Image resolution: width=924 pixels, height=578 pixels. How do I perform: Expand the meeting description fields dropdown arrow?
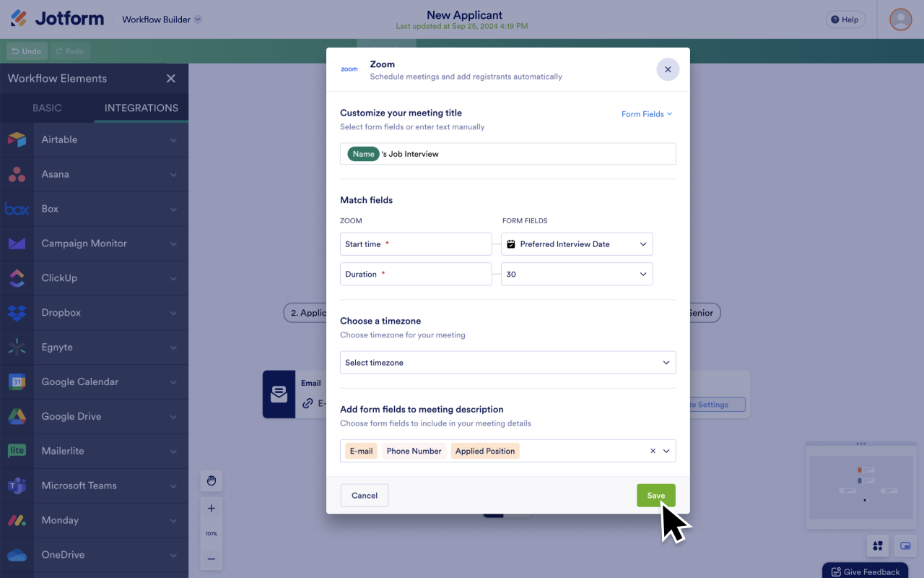[x=666, y=451]
